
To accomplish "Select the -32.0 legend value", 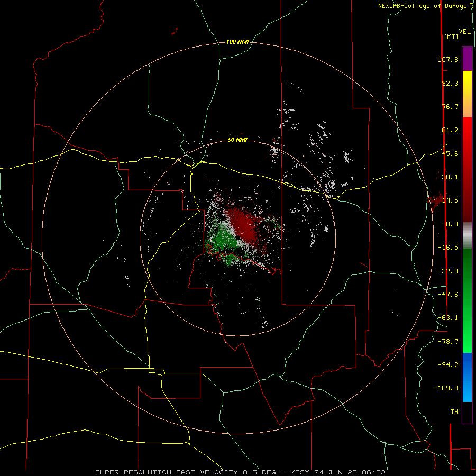I will coord(448,271).
